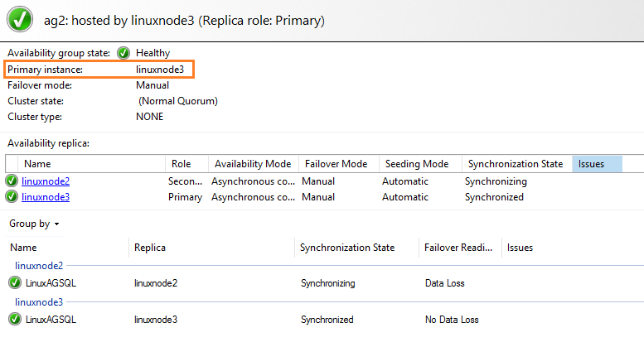
Task: Click the green status icon beside the linuxnode2 replica link
Action: (x=12, y=181)
